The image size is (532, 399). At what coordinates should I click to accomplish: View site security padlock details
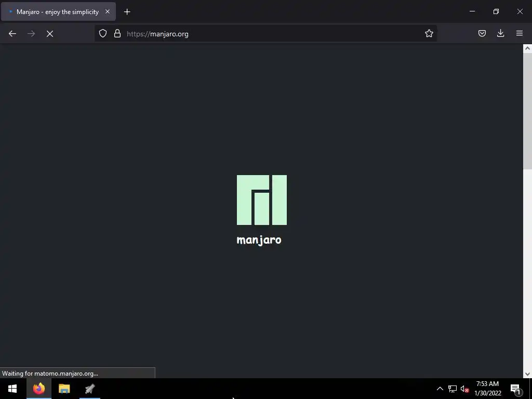pos(117,33)
